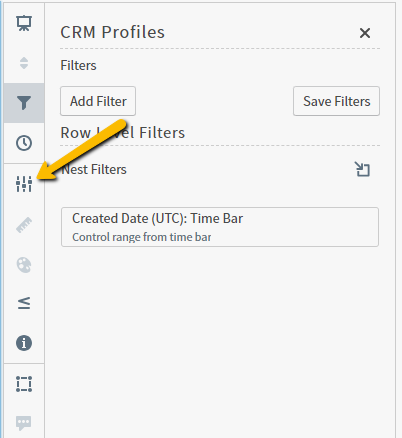Screen dimensions: 402x438
Task: Open the Created Date (UTC): Time Bar filter
Action: coord(220,227)
